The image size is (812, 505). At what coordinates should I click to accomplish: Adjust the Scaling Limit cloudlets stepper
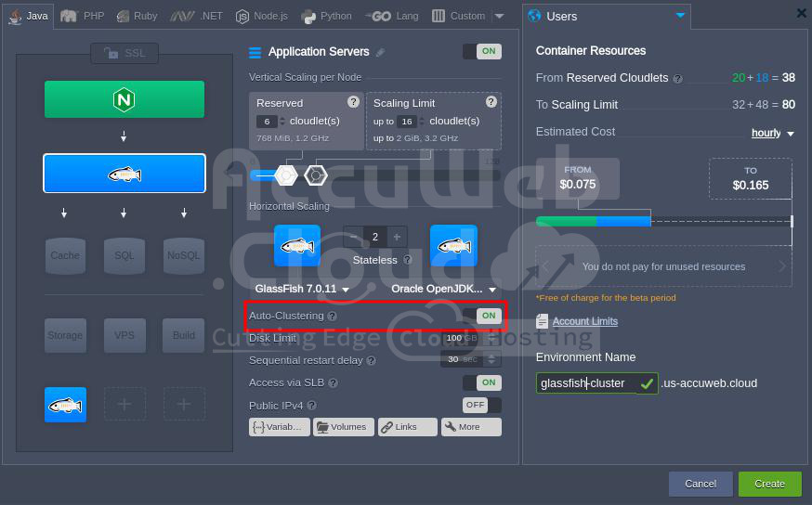[x=422, y=122]
